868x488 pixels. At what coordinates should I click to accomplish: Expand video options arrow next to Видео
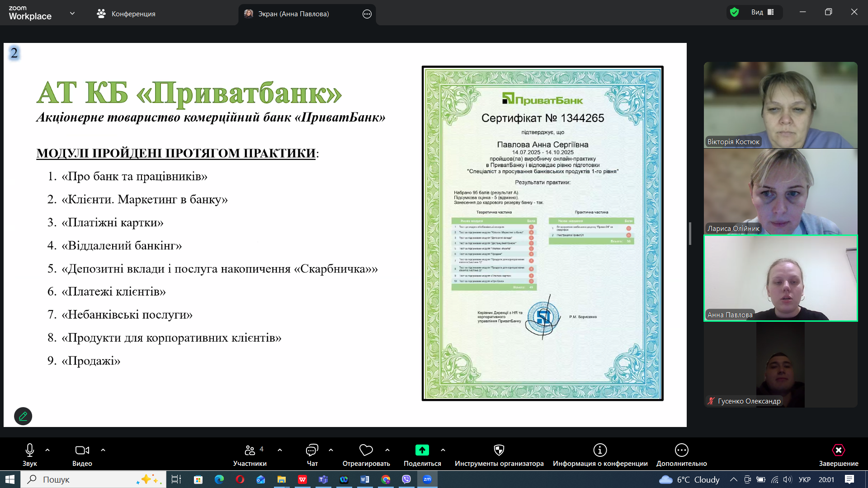[x=103, y=450]
